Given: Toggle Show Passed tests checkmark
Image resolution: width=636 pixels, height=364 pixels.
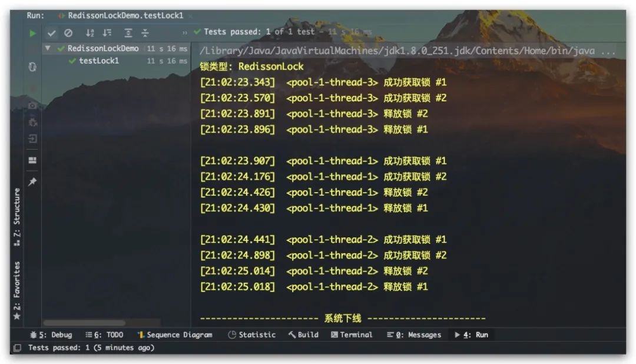Looking at the screenshot, I should pyautogui.click(x=51, y=33).
